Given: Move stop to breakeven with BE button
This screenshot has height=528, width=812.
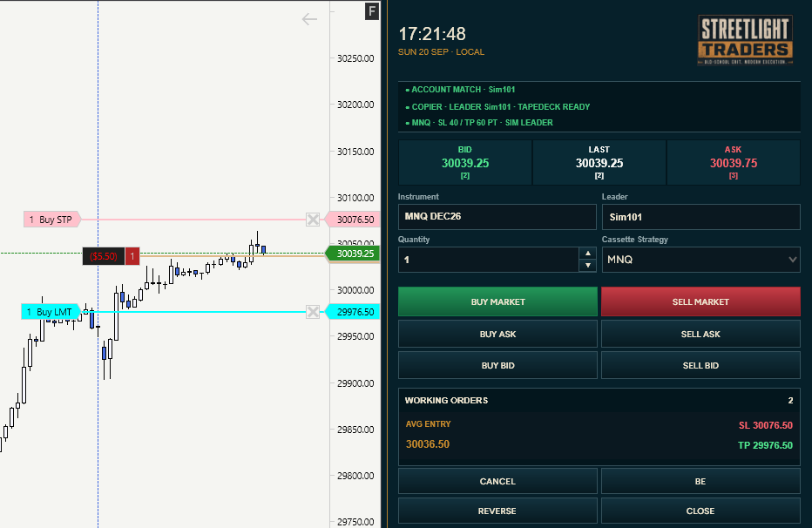Looking at the screenshot, I should (x=700, y=482).
